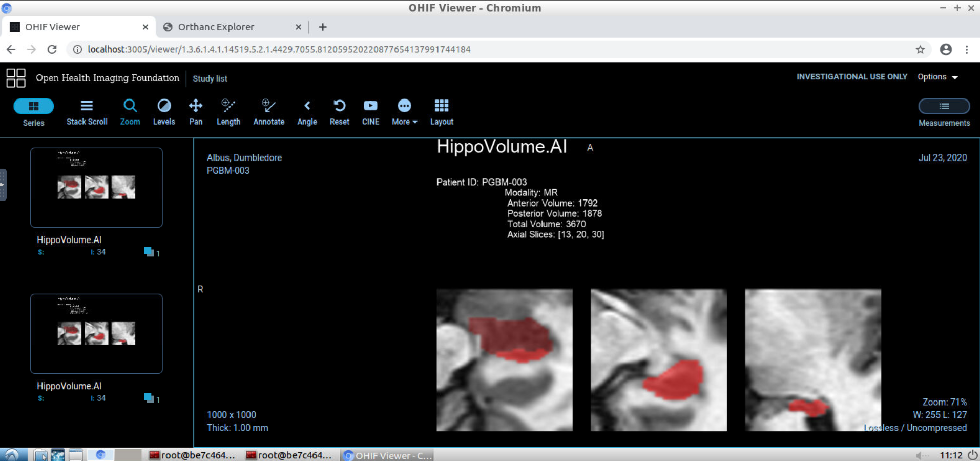The height and width of the screenshot is (461, 980).
Task: Close the Orthanc Explorer tab
Action: tap(298, 27)
